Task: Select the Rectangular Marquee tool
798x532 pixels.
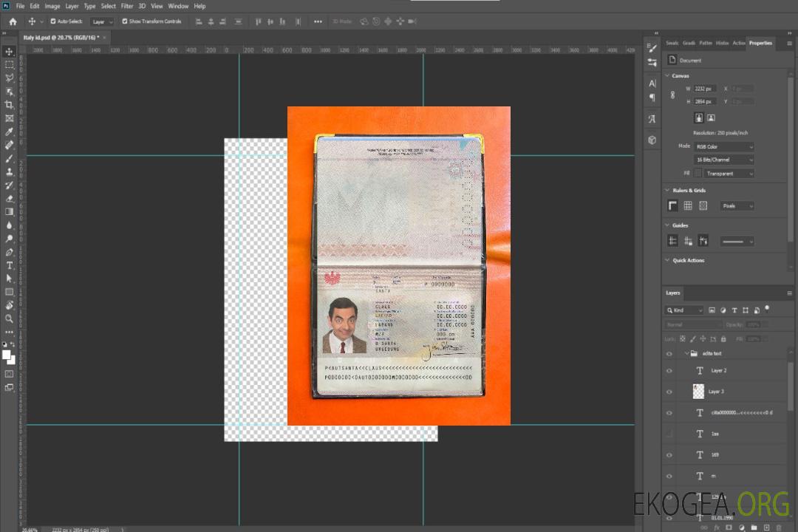Action: click(x=9, y=65)
